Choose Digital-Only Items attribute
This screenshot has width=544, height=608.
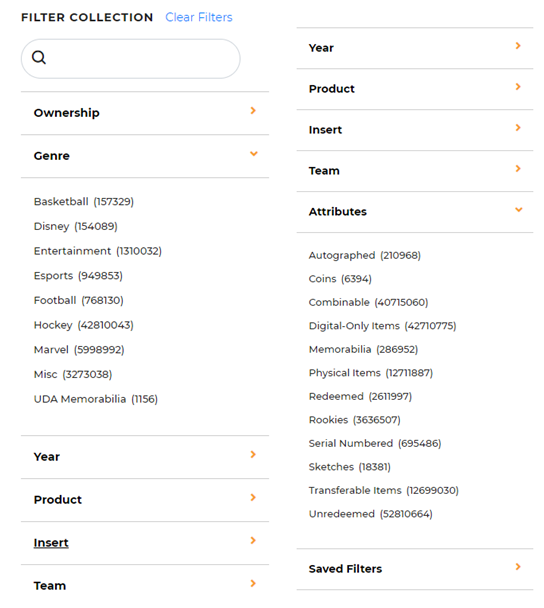click(382, 326)
